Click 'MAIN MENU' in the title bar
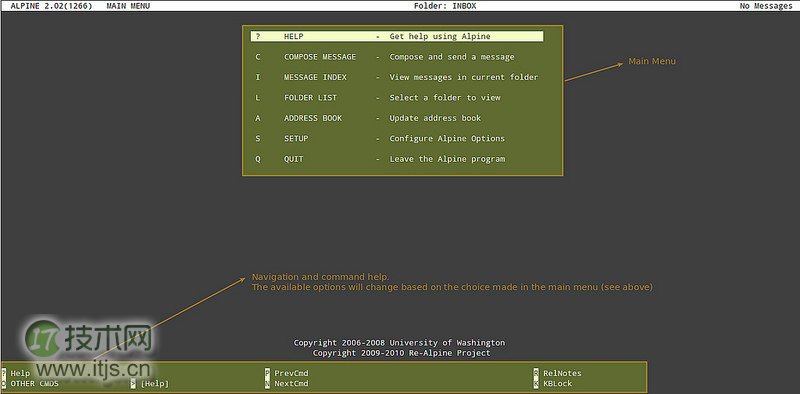This screenshot has width=800, height=394. click(128, 6)
